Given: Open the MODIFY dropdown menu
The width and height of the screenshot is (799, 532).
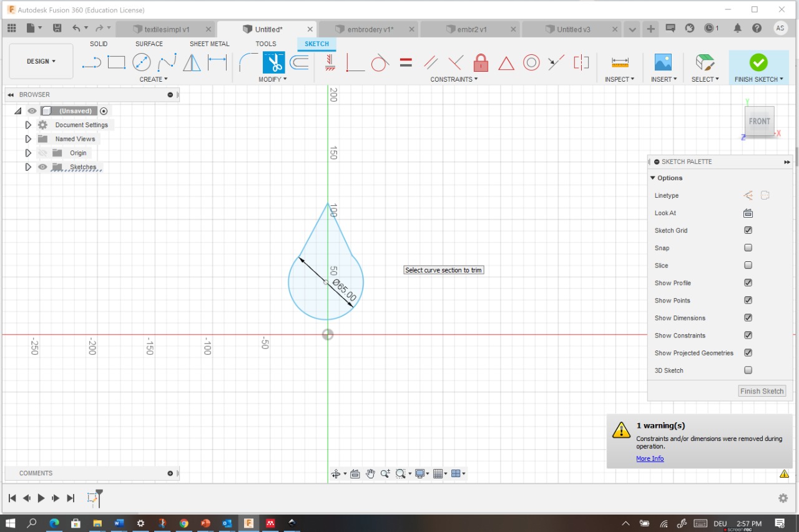Looking at the screenshot, I should [x=273, y=79].
